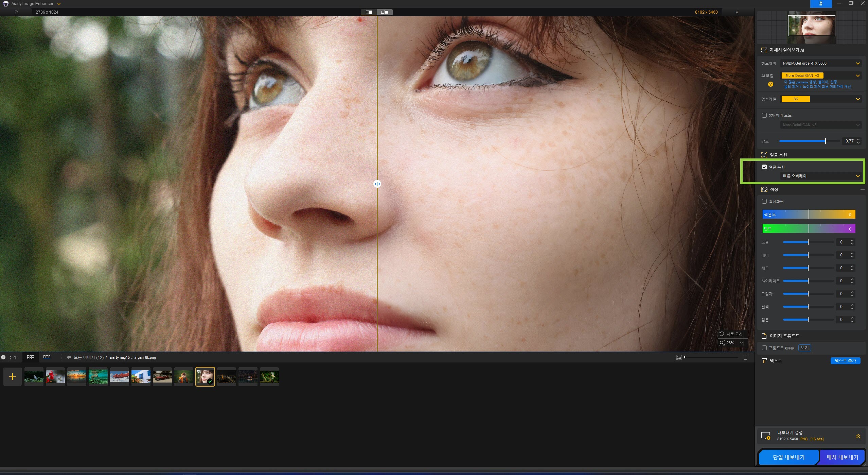Image resolution: width=868 pixels, height=475 pixels.
Task: Select the filmstrip thumbnail view icon
Action: click(47, 357)
